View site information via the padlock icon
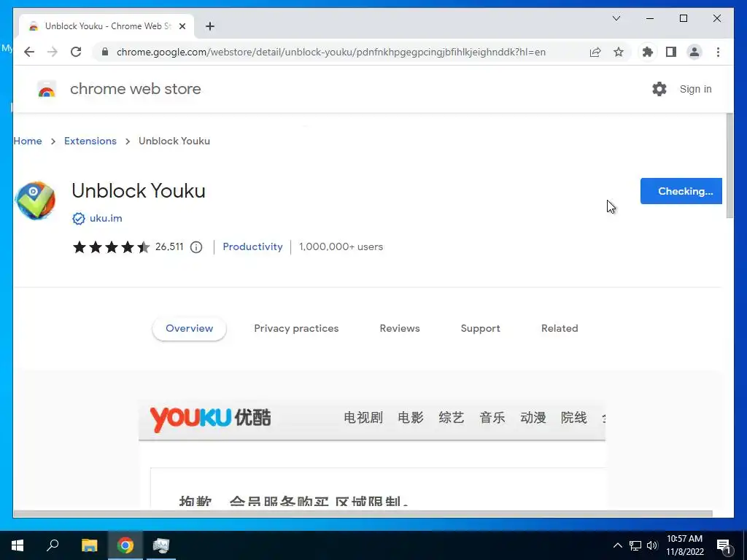Screen dimensions: 747x560 coord(105,52)
